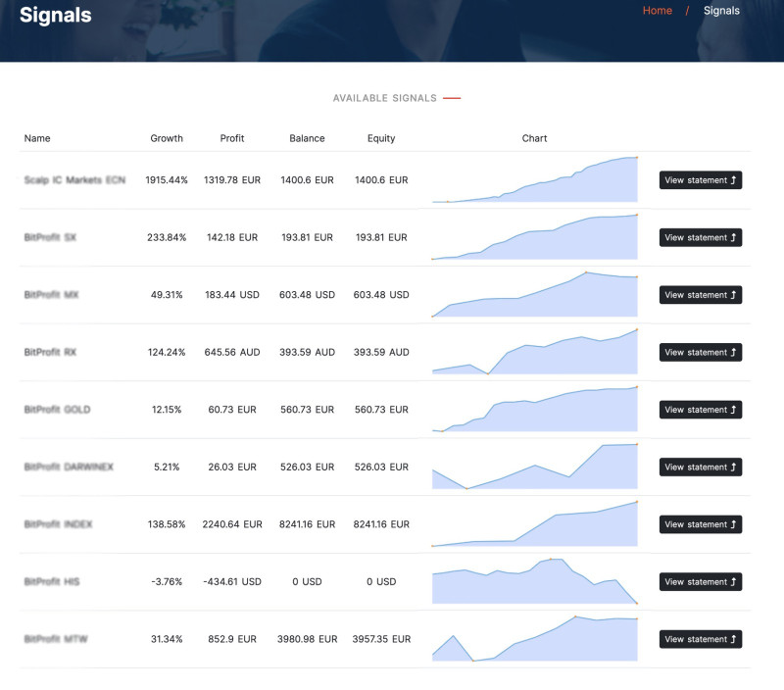
Task: Click View statement for BitProfit GOLD
Action: pos(700,410)
